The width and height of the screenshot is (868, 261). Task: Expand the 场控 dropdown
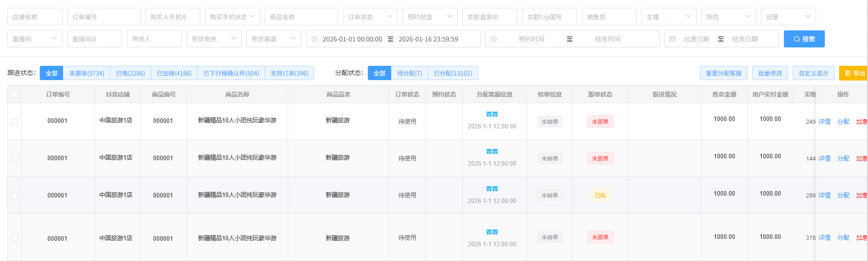[729, 17]
